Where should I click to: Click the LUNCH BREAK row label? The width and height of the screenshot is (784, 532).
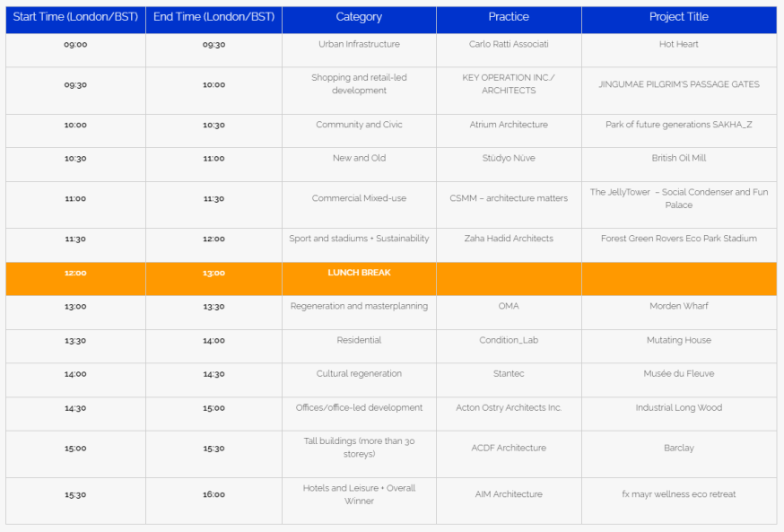point(359,273)
